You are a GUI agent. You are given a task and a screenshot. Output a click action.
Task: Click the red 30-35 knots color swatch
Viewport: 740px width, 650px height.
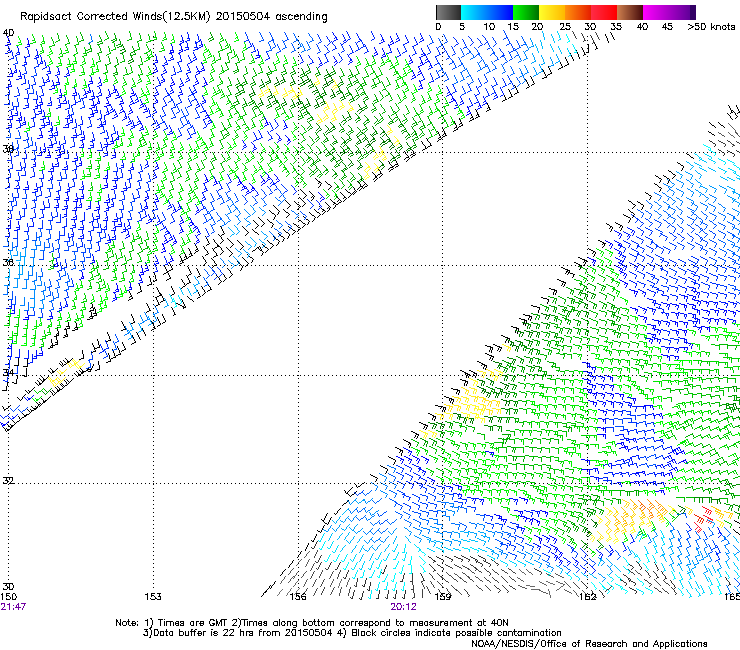pyautogui.click(x=604, y=12)
